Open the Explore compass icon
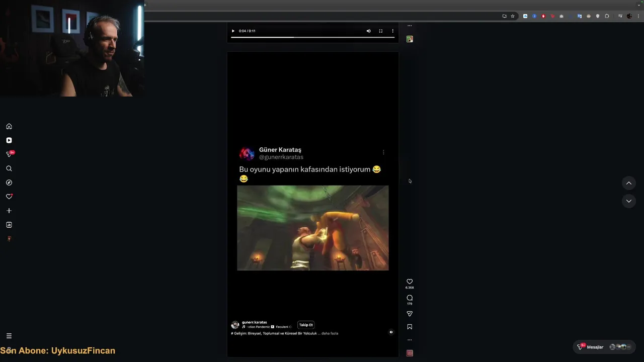 click(x=9, y=183)
